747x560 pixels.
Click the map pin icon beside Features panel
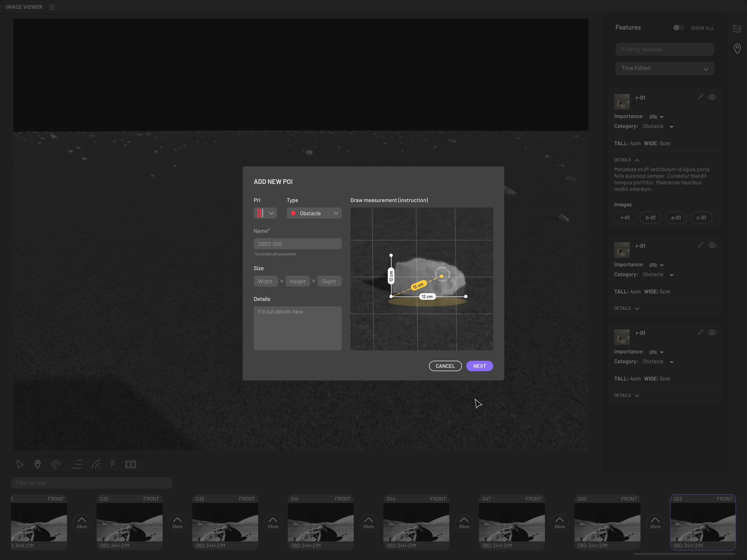coord(737,49)
